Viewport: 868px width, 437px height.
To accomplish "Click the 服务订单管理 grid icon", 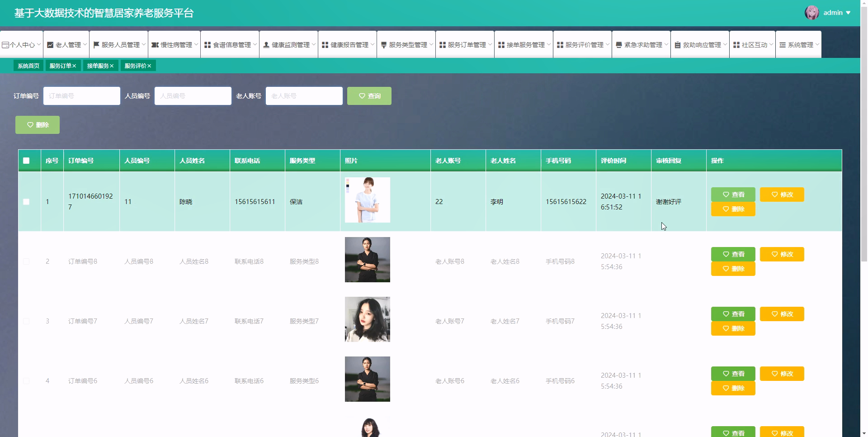I will [x=443, y=45].
